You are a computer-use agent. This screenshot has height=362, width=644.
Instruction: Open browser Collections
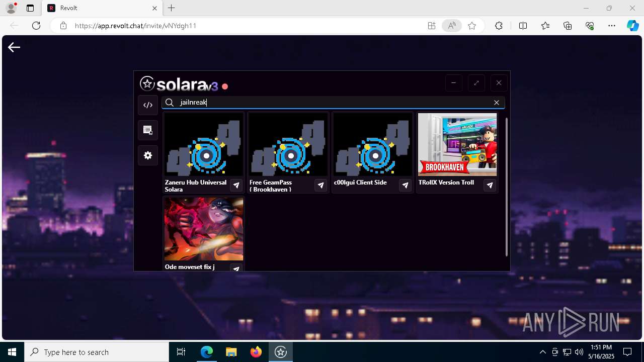(x=568, y=26)
